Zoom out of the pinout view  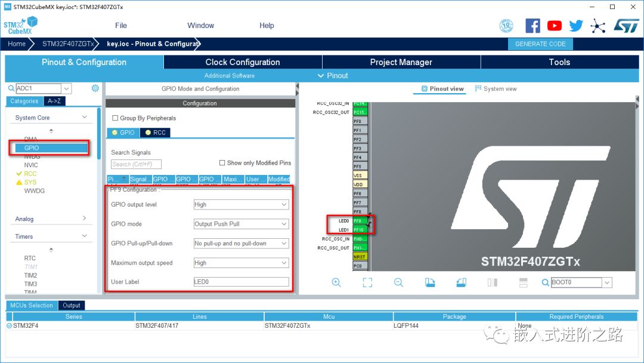tap(398, 282)
